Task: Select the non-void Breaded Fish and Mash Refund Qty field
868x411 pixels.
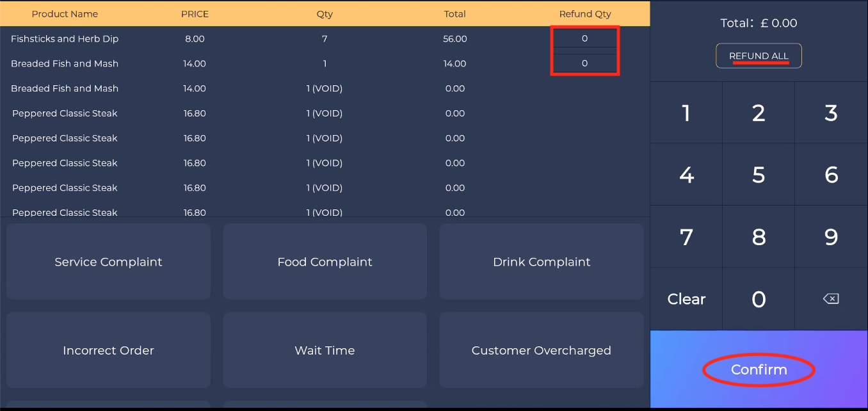Action: (584, 63)
